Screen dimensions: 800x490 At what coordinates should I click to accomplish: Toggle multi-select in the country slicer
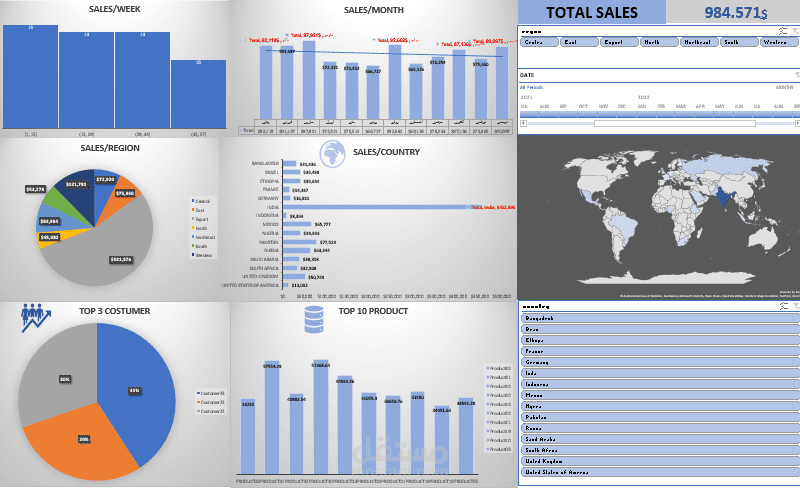click(784, 306)
